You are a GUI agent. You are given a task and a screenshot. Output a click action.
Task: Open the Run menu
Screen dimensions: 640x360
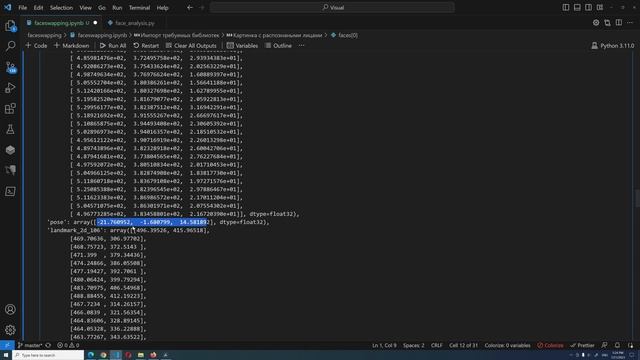click(x=117, y=8)
